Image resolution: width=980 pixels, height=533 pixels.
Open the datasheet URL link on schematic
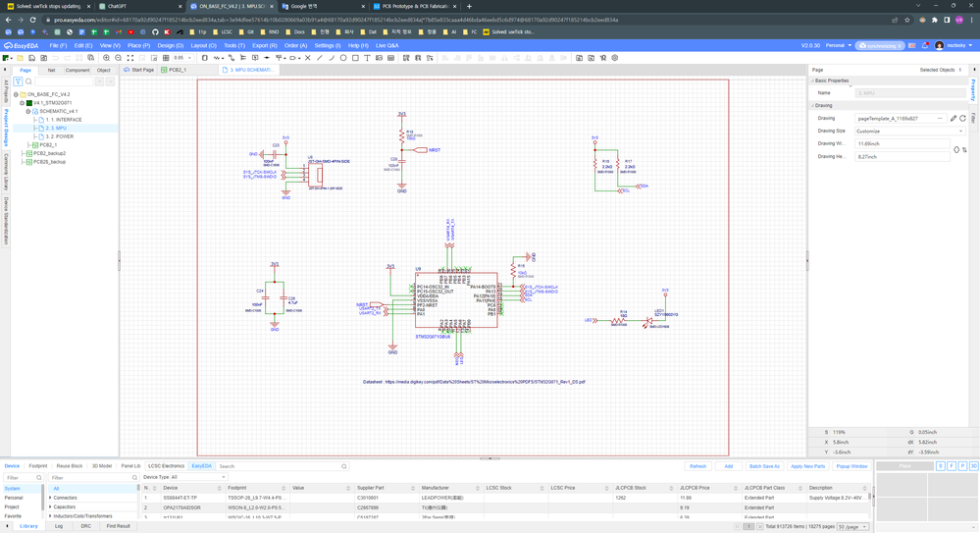coord(485,382)
